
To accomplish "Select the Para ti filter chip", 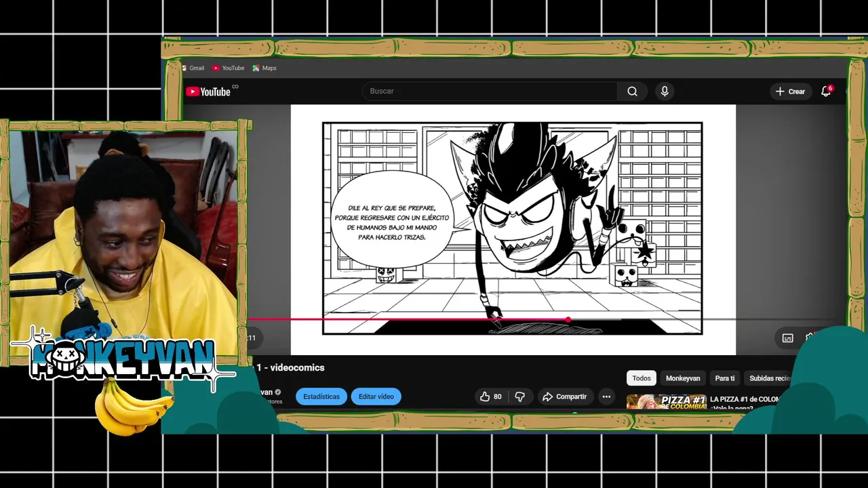I will pyautogui.click(x=725, y=378).
